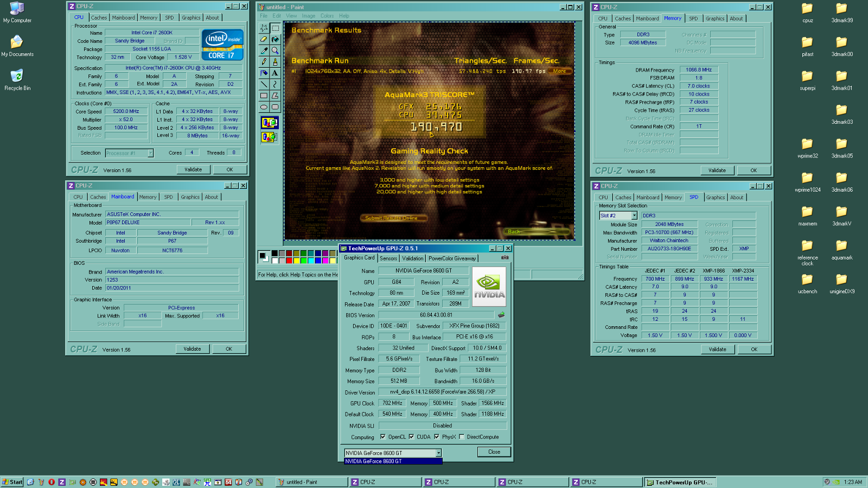Select the Line tool in Paint
Image resolution: width=868 pixels, height=488 pixels.
pos(264,84)
